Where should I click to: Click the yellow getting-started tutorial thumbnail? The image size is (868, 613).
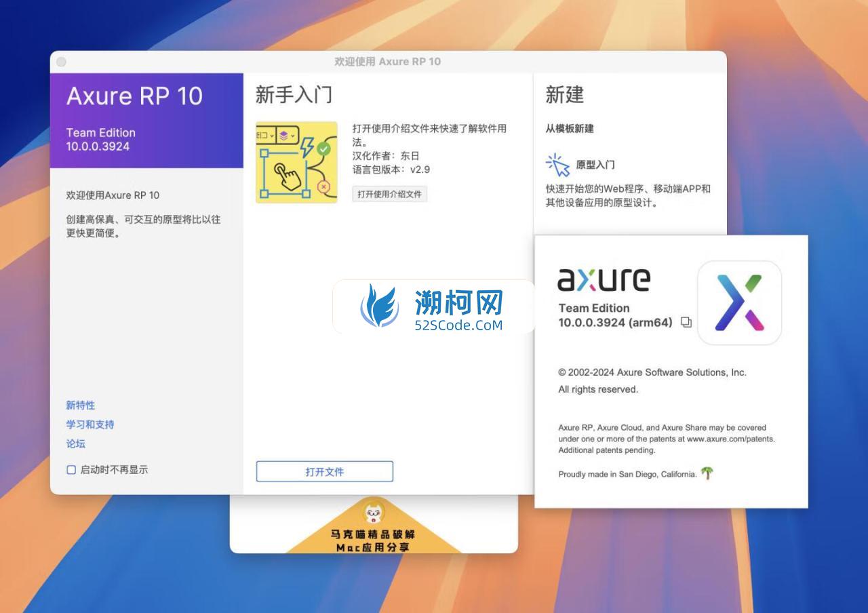[296, 162]
